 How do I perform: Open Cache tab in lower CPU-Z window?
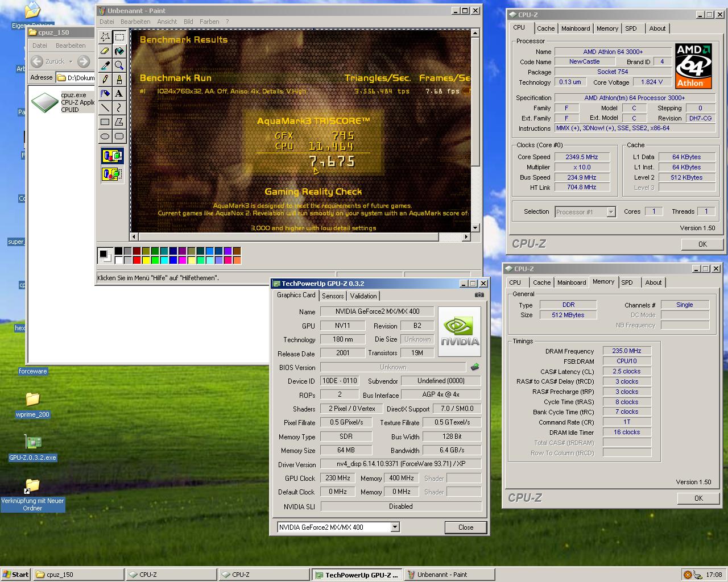[x=541, y=282]
